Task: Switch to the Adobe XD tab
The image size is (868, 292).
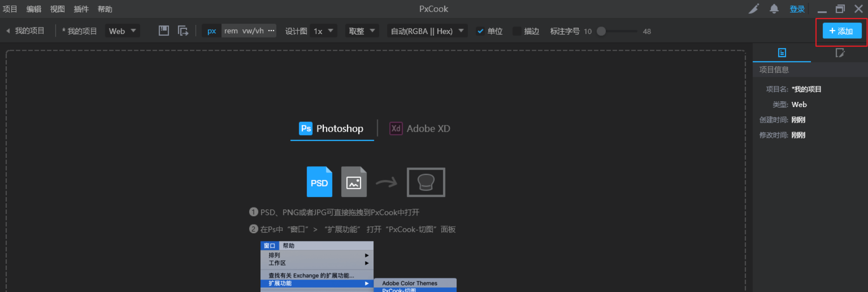Action: [420, 129]
